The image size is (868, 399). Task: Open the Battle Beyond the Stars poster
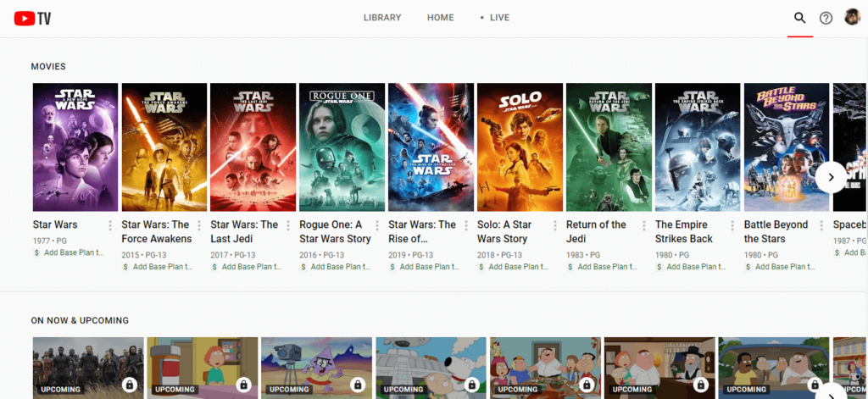coord(787,147)
